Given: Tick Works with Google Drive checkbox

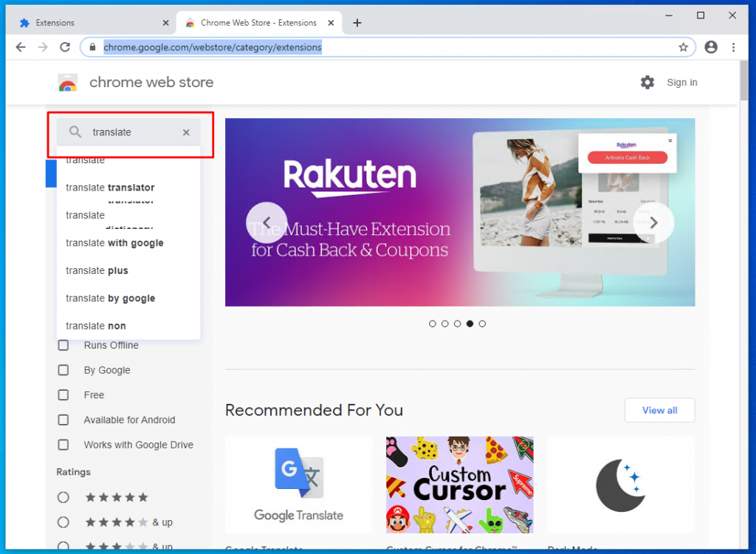Looking at the screenshot, I should coord(63,445).
